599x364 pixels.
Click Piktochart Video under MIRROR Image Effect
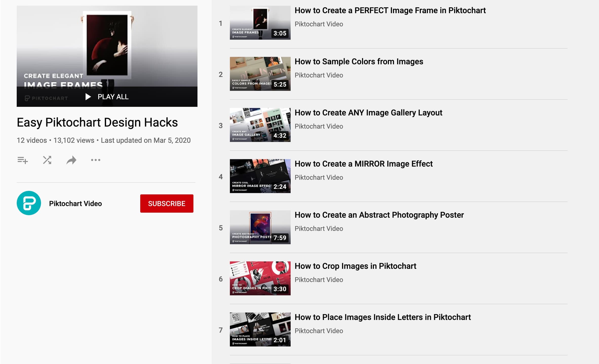319,177
